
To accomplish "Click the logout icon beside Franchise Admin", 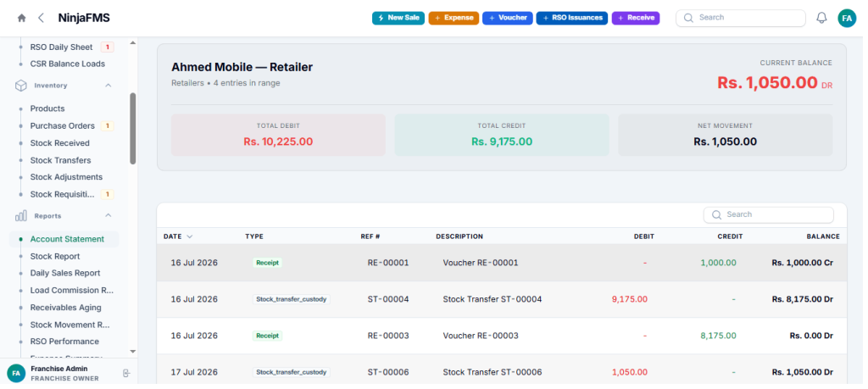I will 126,374.
